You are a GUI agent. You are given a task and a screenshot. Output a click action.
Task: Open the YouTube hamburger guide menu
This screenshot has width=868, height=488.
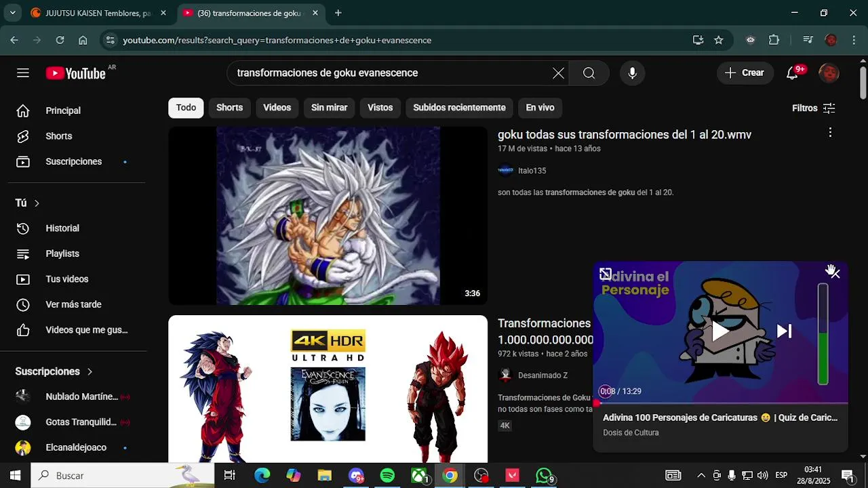[x=23, y=73]
